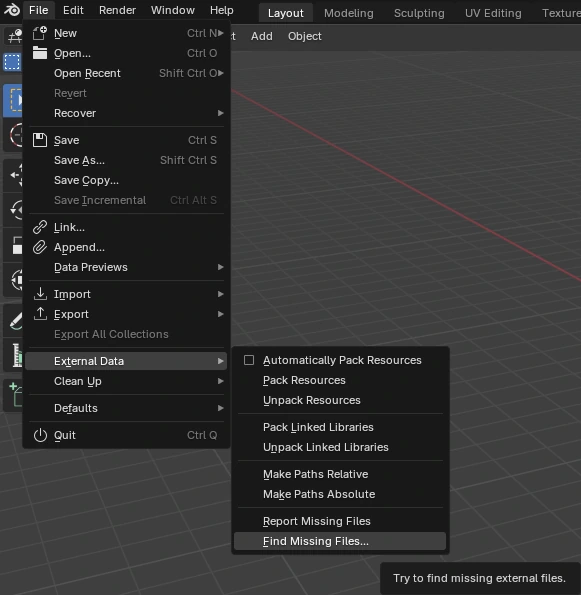This screenshot has width=581, height=595.
Task: Click Find Missing Files... entry
Action: pyautogui.click(x=340, y=541)
